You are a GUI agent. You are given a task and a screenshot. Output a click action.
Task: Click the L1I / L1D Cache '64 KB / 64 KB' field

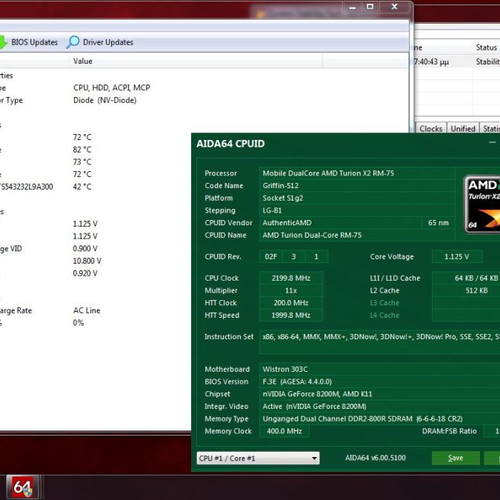pos(466,278)
